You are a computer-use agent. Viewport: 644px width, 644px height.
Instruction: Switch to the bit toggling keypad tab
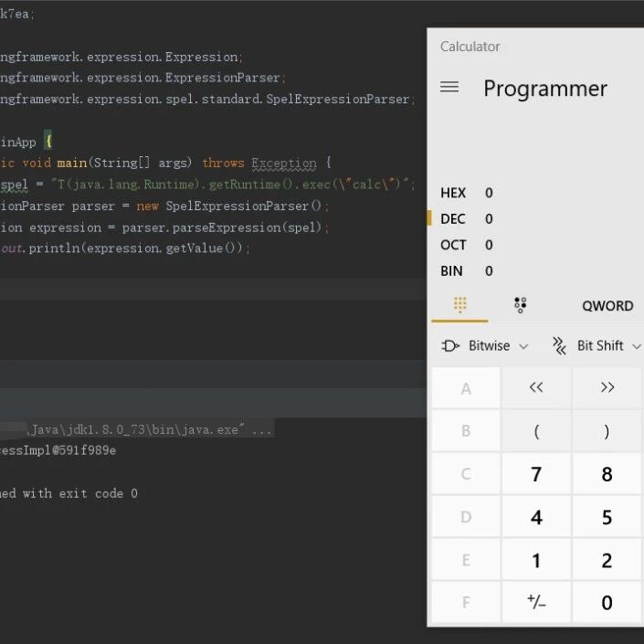coord(521,305)
